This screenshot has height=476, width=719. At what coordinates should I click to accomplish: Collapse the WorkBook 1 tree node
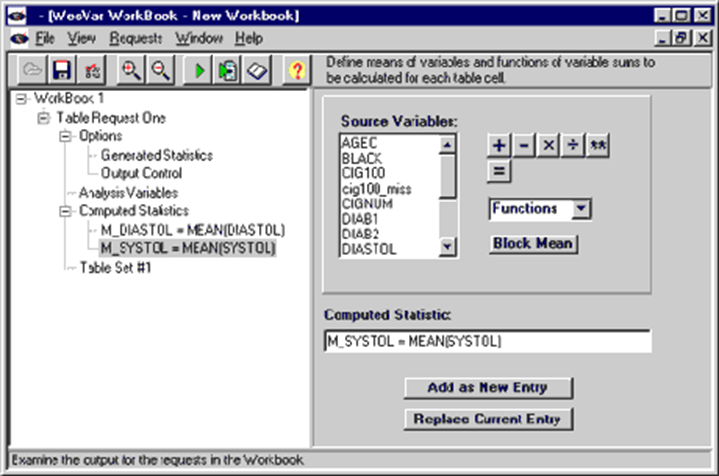click(x=21, y=99)
